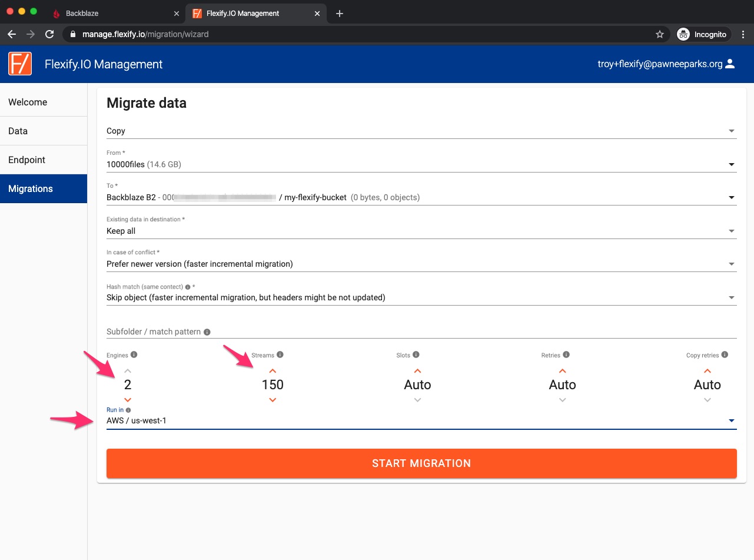This screenshot has height=560, width=754.
Task: Open the user account profile icon
Action: click(730, 64)
